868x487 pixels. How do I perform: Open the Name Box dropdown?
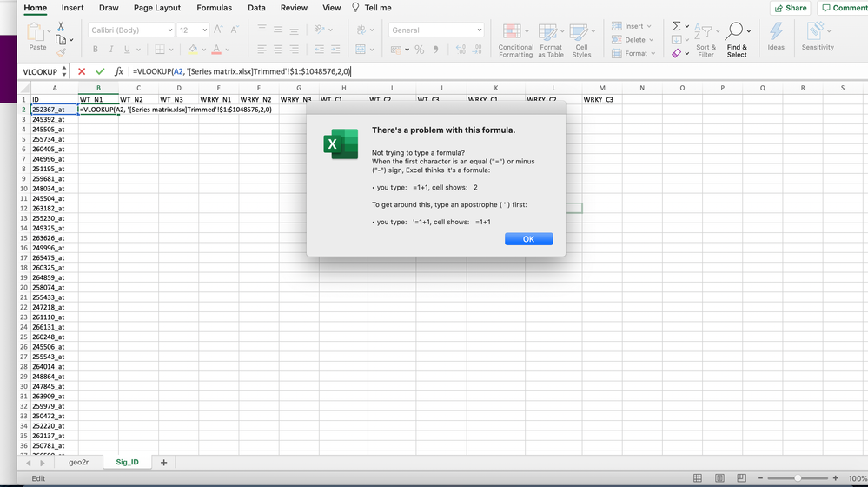click(64, 71)
